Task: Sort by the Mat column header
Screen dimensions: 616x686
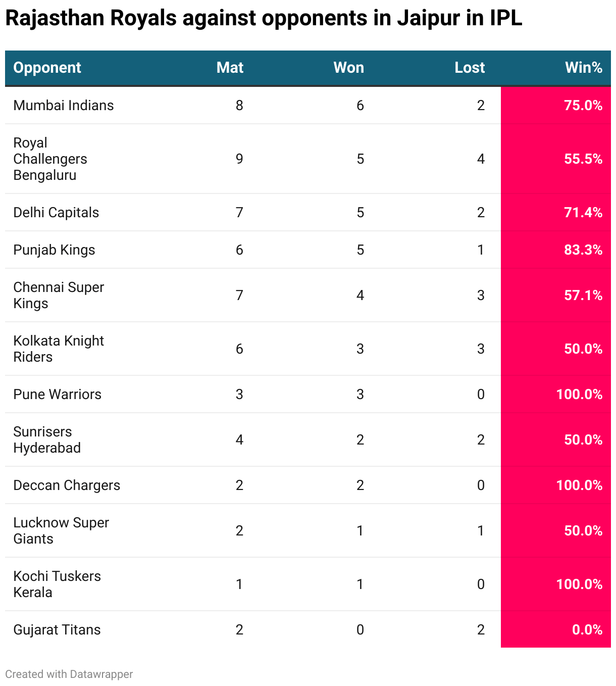Action: click(x=230, y=68)
